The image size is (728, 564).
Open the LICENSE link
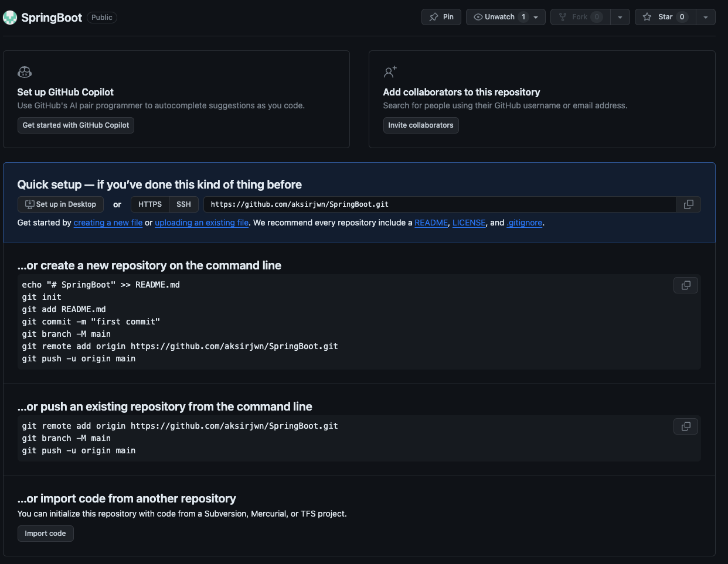[x=469, y=223]
